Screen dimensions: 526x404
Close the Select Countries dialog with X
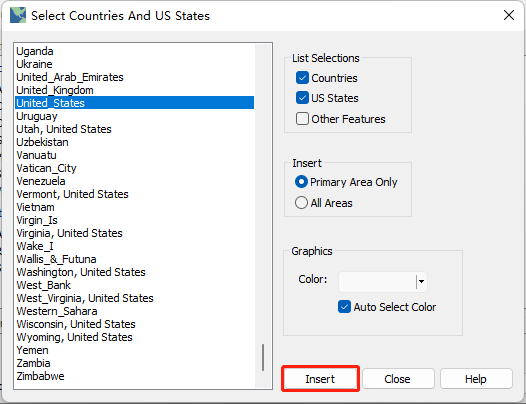[509, 15]
